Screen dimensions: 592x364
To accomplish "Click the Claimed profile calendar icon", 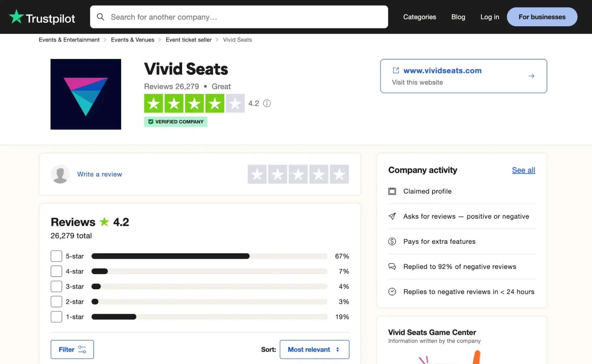I will [x=393, y=191].
